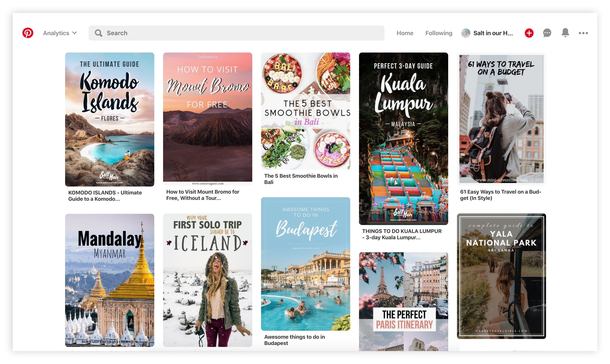Open the messages chat bubble icon

coord(547,33)
